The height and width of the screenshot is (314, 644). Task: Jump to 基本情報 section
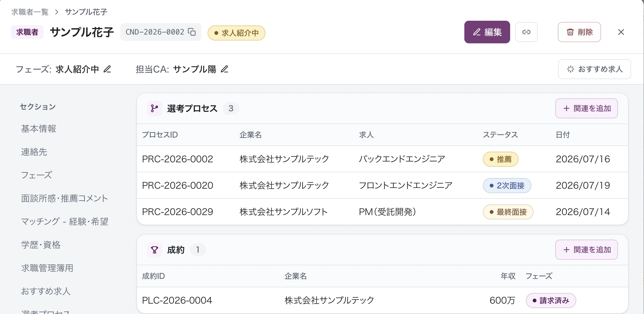point(39,129)
